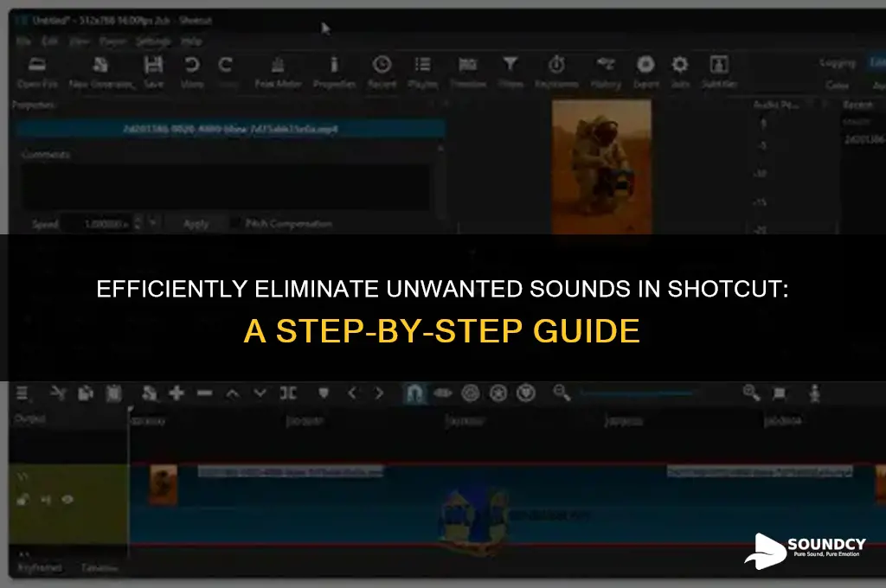Save the project with the Save icon
This screenshot has width=886, height=588.
click(x=153, y=64)
